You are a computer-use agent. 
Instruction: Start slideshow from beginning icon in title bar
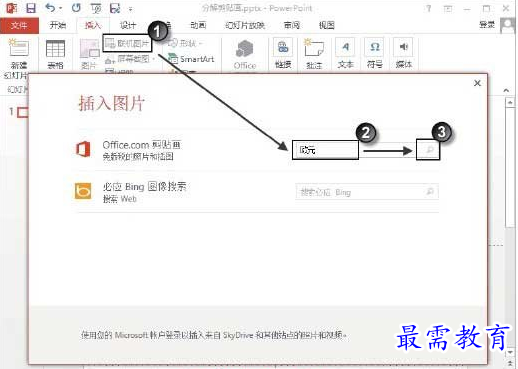[x=96, y=8]
